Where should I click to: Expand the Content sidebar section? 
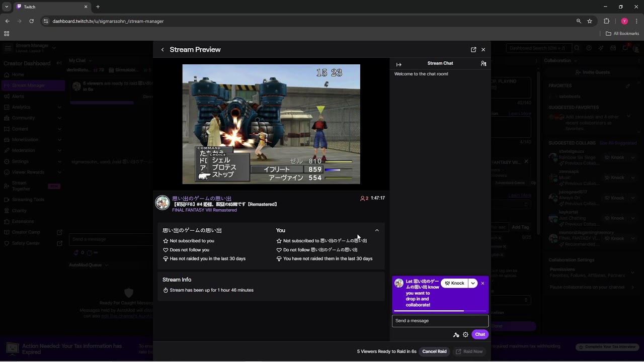coord(33,129)
